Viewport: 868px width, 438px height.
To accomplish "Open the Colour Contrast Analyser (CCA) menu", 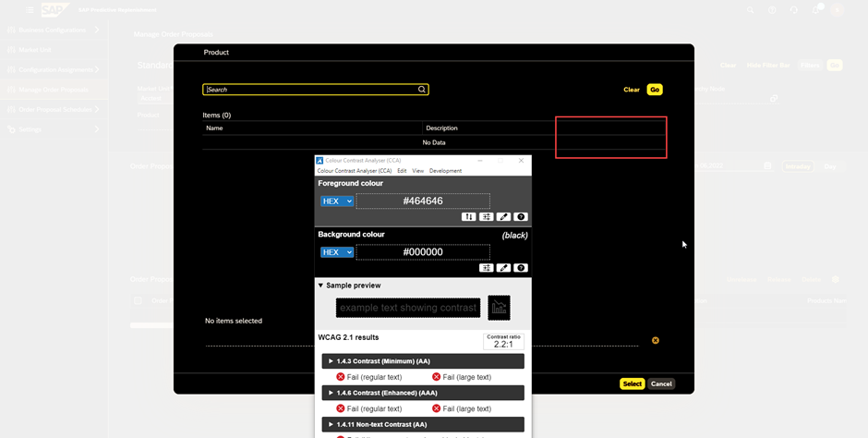I will pyautogui.click(x=355, y=171).
